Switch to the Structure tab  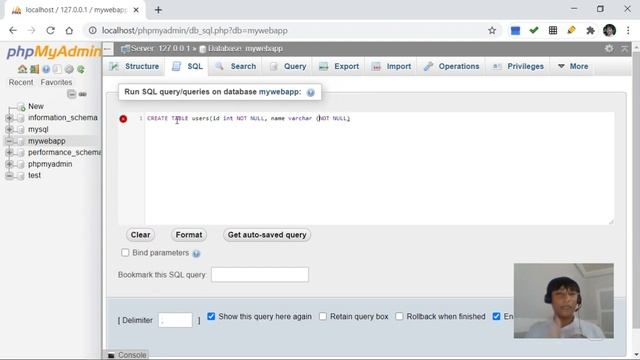(x=135, y=66)
